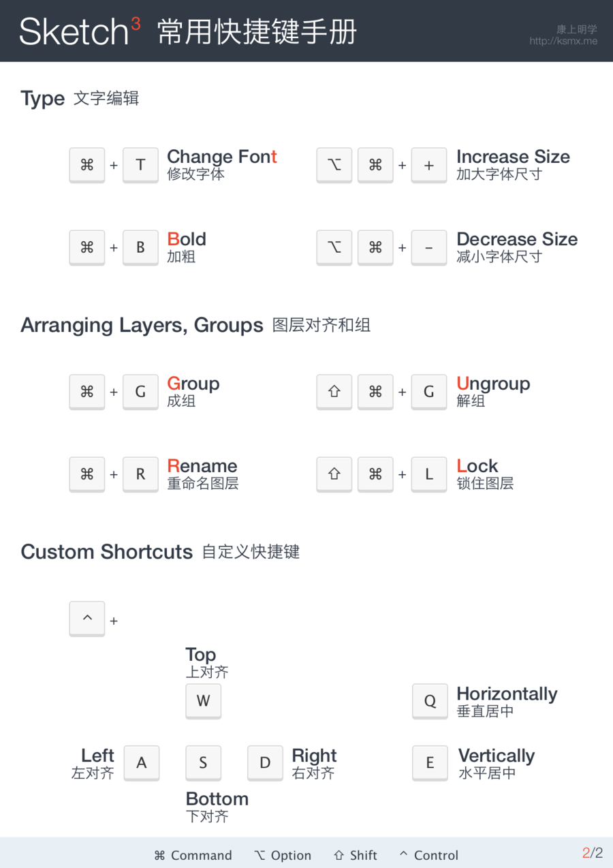Click the A key next to Left

click(142, 763)
